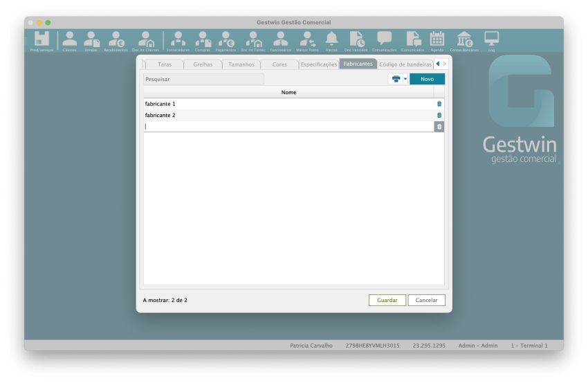Delete the fabricante 1 row
This screenshot has height=383, width=588.
click(x=439, y=104)
